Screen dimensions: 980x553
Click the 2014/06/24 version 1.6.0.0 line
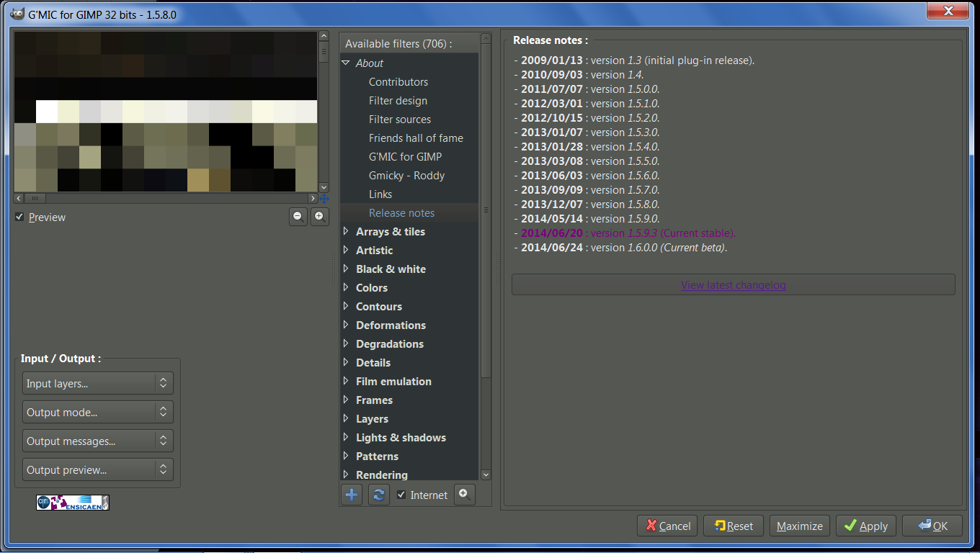pos(620,248)
